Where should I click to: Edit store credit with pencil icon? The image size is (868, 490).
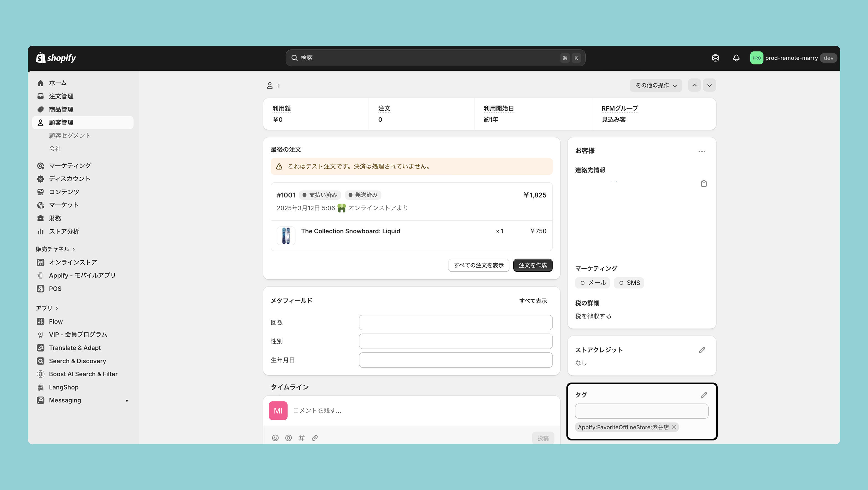point(702,350)
